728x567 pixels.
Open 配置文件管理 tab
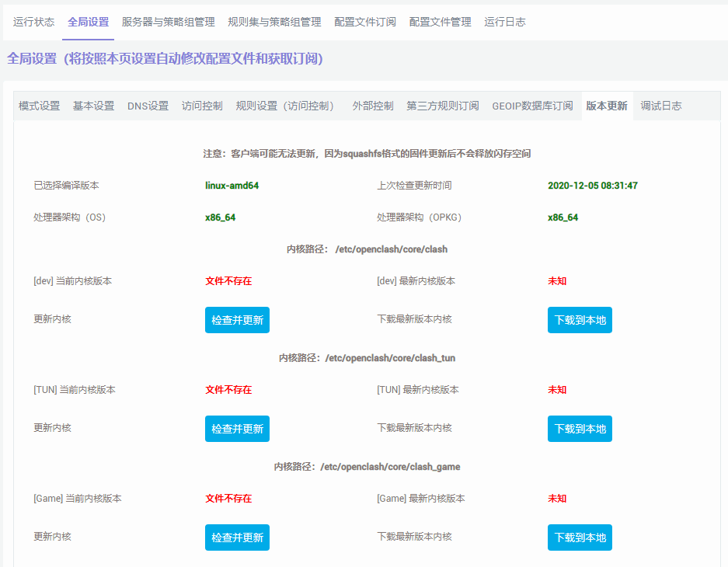[440, 22]
